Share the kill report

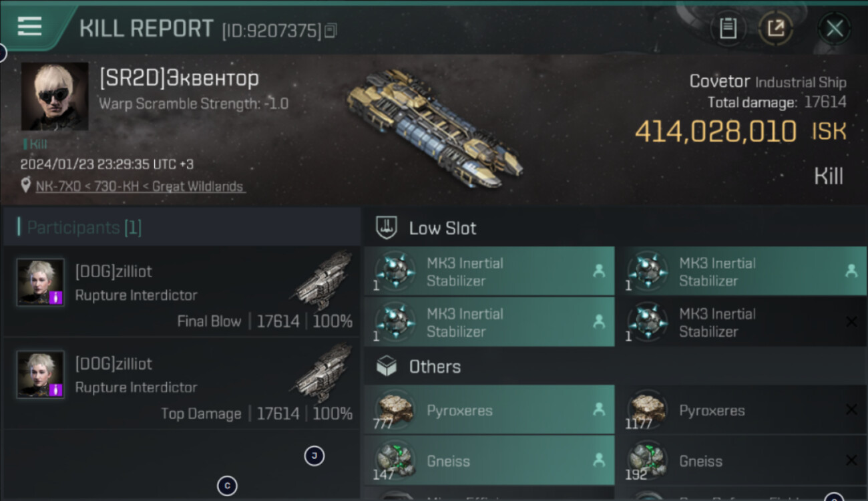776,29
